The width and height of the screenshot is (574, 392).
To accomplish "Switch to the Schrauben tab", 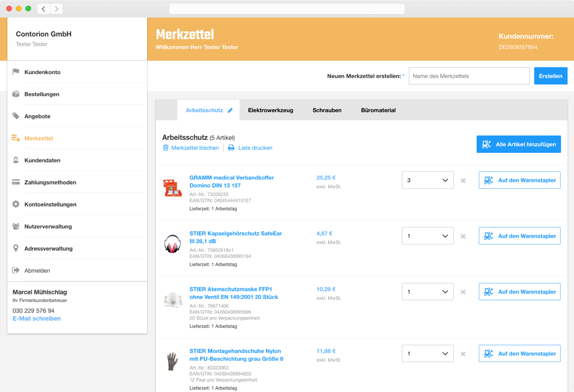I will [327, 110].
